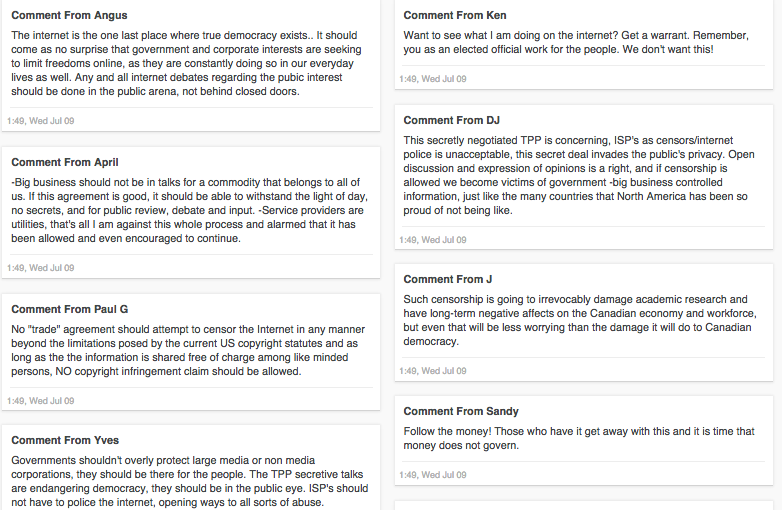Image resolution: width=782 pixels, height=510 pixels.
Task: Select the 'Comment From Ken' heading
Action: [455, 15]
